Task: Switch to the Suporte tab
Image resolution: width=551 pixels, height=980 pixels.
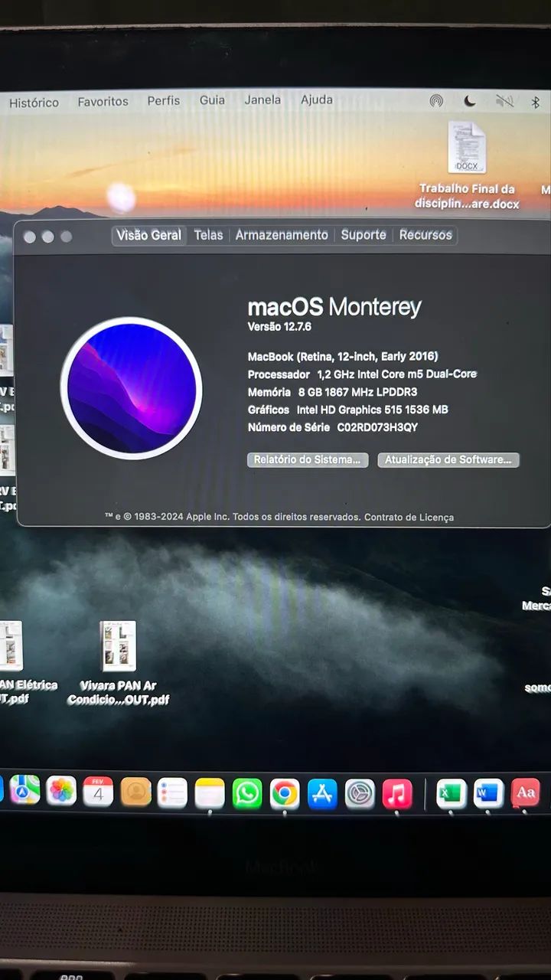Action: [x=364, y=235]
